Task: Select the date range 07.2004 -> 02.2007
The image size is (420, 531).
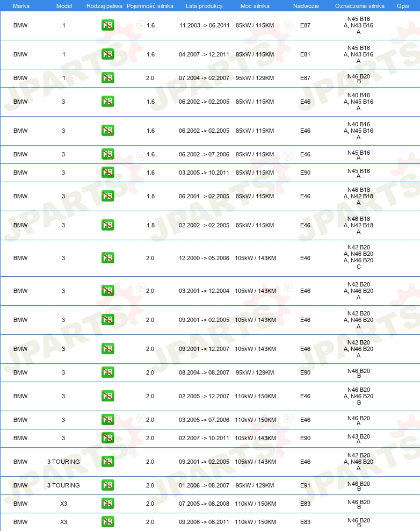Action: pos(204,78)
